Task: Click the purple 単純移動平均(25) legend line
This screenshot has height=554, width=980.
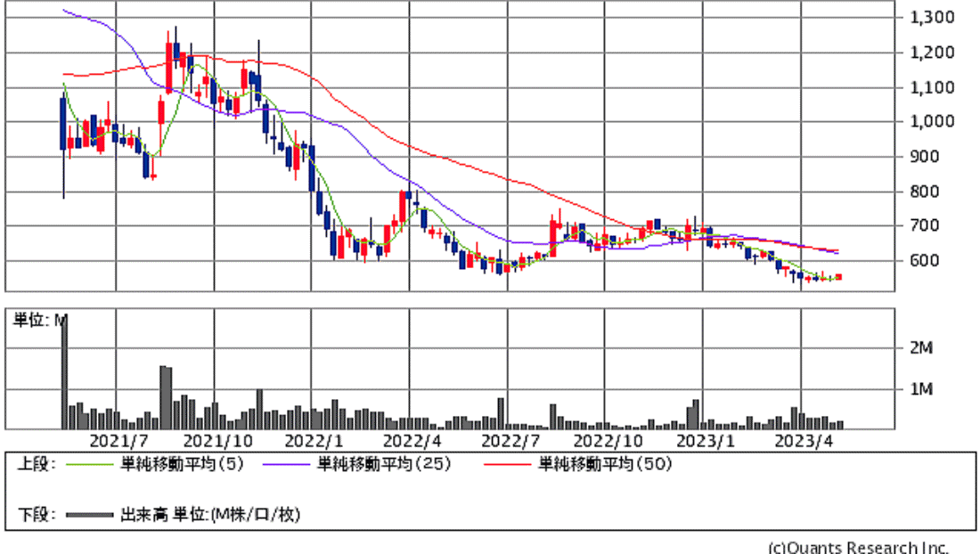Action: [286, 464]
